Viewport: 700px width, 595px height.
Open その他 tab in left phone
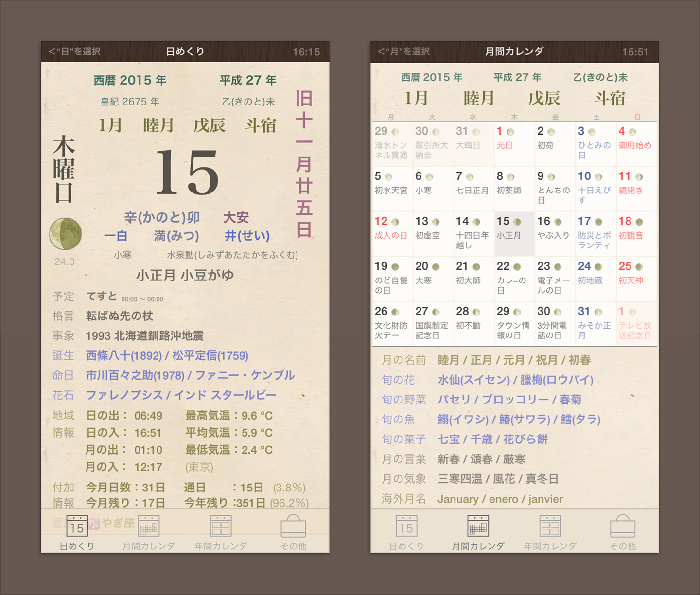pos(293,532)
